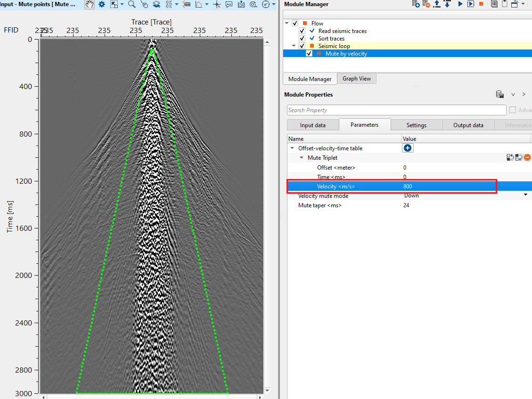Viewport: 532px width, 399px height.
Task: Disable the Mute by velocity checkbox
Action: (310, 54)
